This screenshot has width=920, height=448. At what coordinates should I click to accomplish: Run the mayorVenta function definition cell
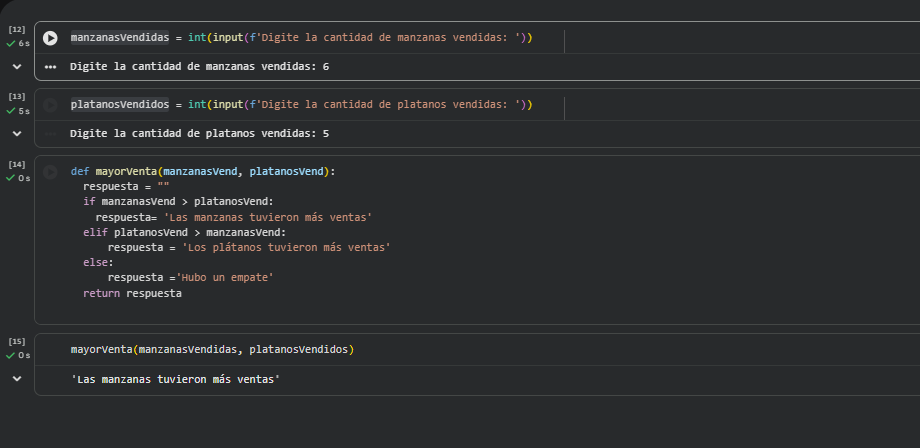[50, 171]
